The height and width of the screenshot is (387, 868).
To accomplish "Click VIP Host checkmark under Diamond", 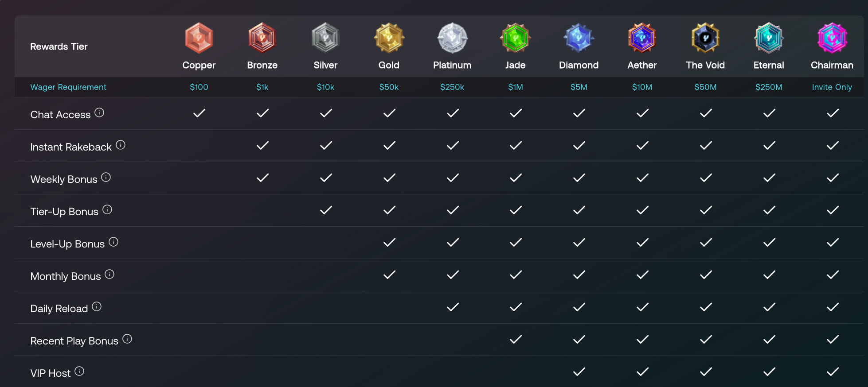I will pyautogui.click(x=579, y=372).
